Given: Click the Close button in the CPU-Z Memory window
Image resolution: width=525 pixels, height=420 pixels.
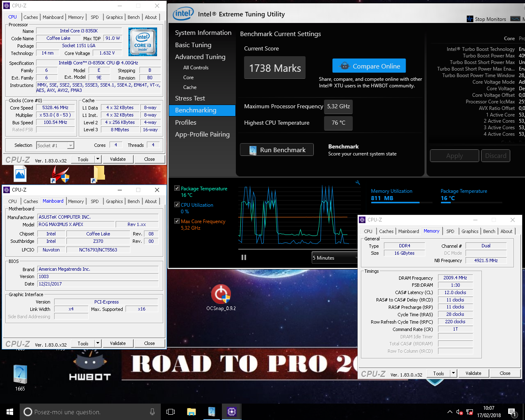Looking at the screenshot, I should pyautogui.click(x=505, y=373).
